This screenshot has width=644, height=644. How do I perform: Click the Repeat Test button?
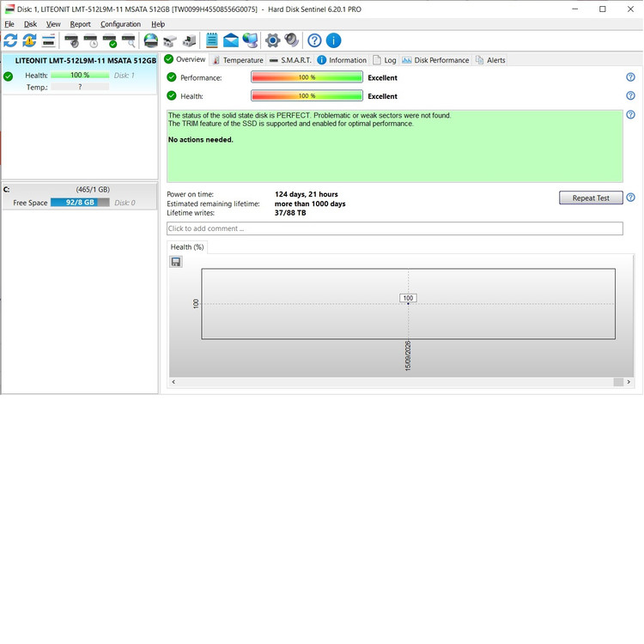pos(591,198)
